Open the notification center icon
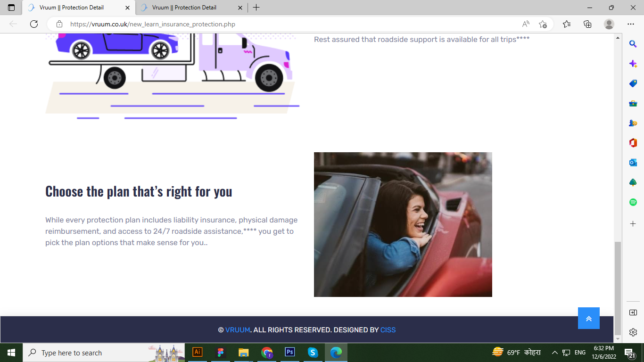644x362 pixels. pos(630,353)
